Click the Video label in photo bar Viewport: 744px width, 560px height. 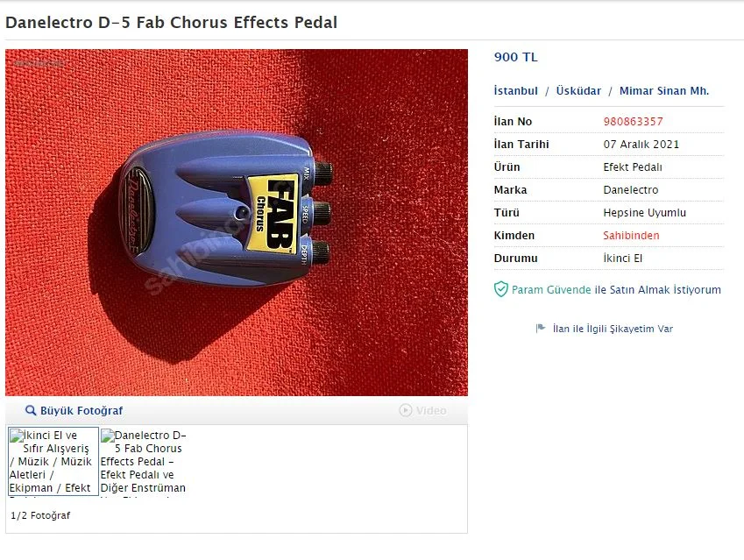pyautogui.click(x=431, y=410)
